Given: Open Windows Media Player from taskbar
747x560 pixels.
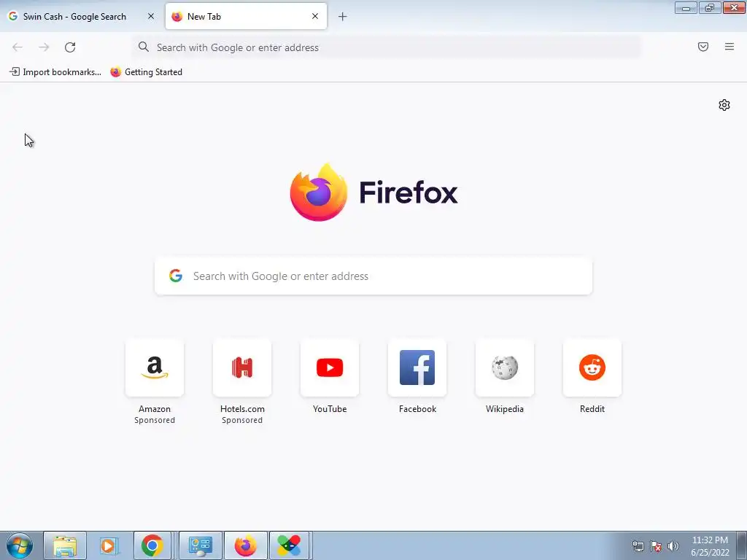Looking at the screenshot, I should tap(109, 545).
